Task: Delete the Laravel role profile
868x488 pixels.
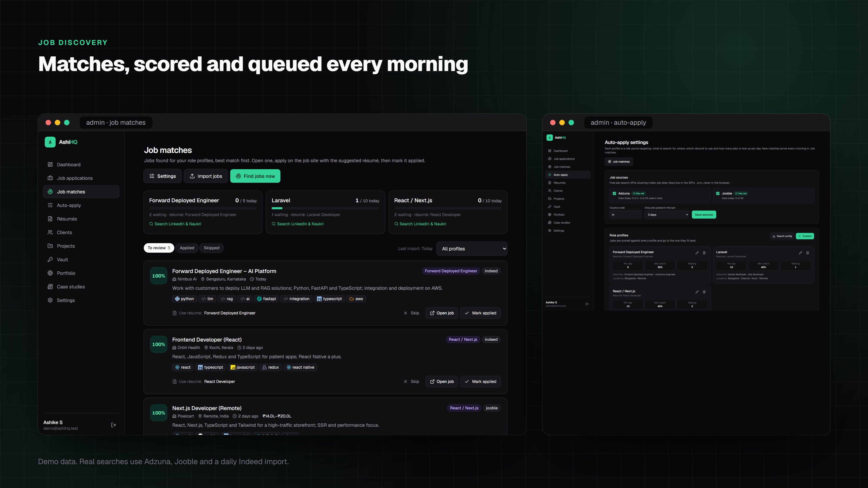Action: pos(807,253)
